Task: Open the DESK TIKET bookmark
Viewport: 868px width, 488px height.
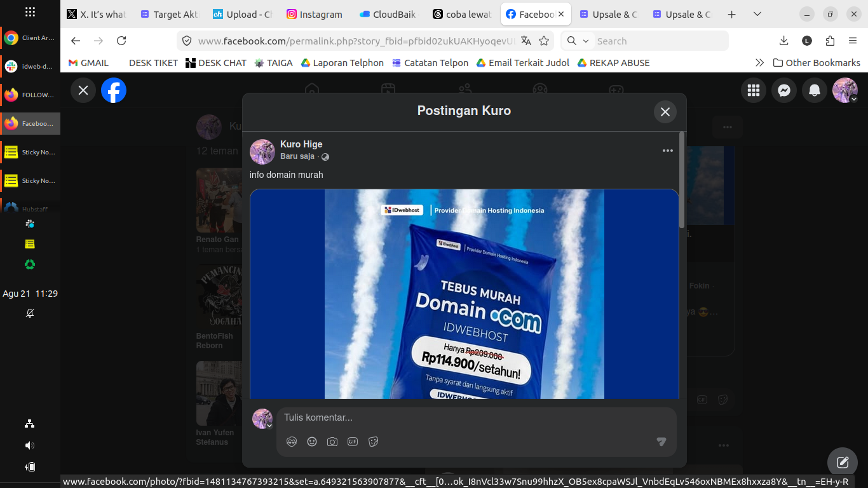Action: coord(153,63)
